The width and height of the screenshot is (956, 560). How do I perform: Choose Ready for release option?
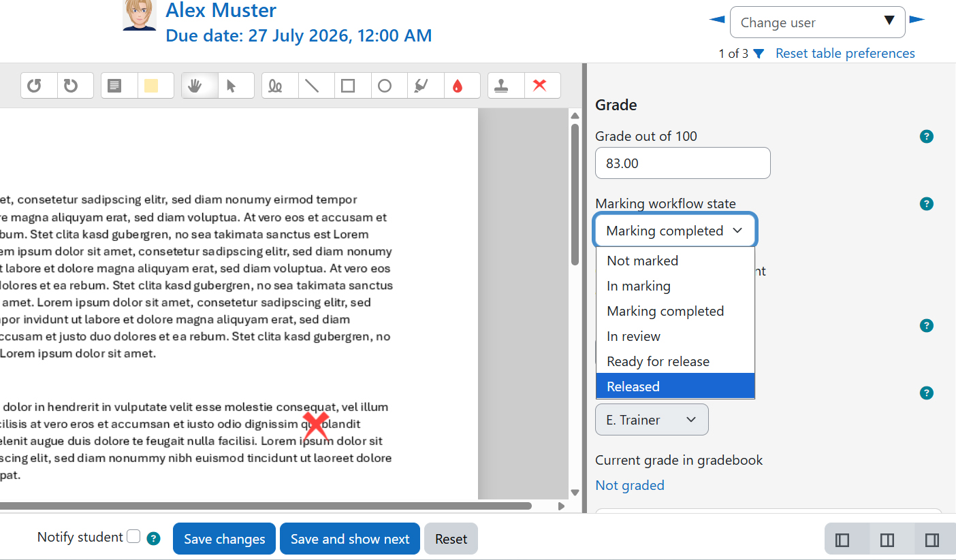pyautogui.click(x=675, y=361)
